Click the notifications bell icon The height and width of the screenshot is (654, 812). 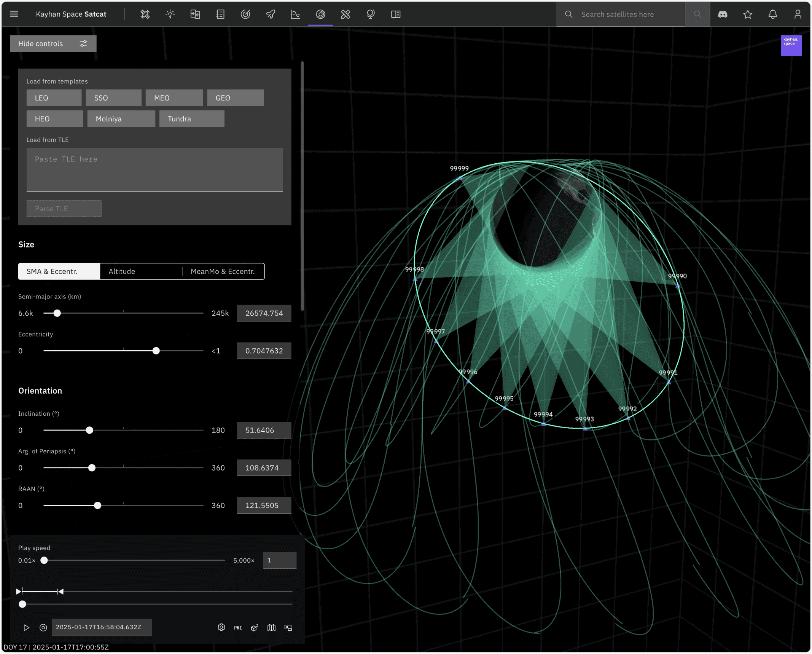point(772,14)
